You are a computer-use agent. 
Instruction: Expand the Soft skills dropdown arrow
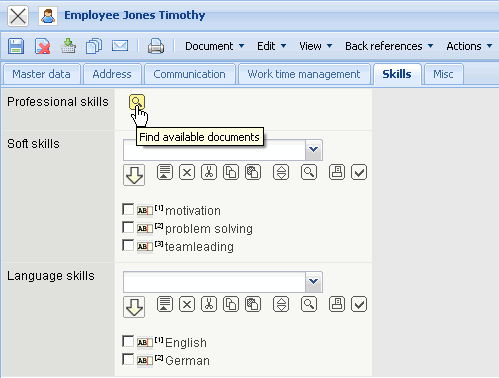pyautogui.click(x=313, y=150)
